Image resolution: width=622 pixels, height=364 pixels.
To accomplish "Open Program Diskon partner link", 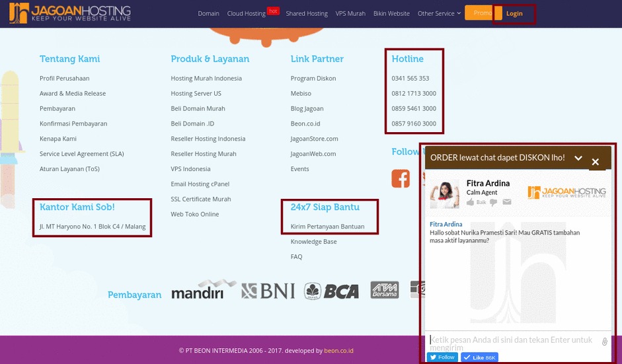I will pyautogui.click(x=313, y=79).
